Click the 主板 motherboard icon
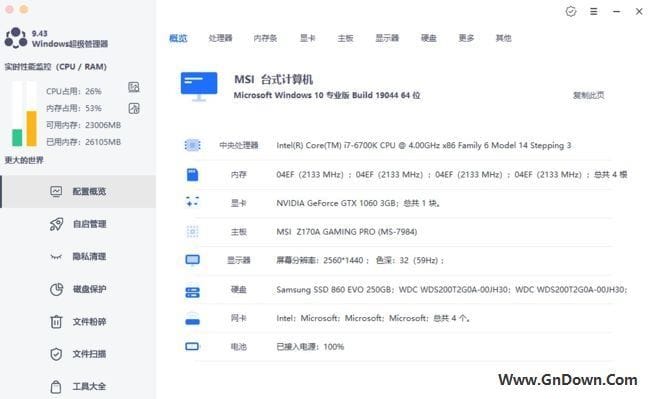 coord(192,232)
